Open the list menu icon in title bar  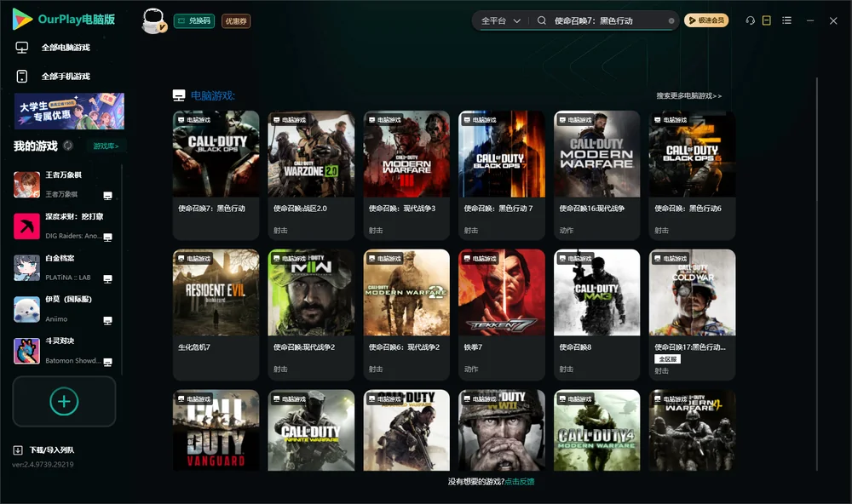pyautogui.click(x=786, y=20)
